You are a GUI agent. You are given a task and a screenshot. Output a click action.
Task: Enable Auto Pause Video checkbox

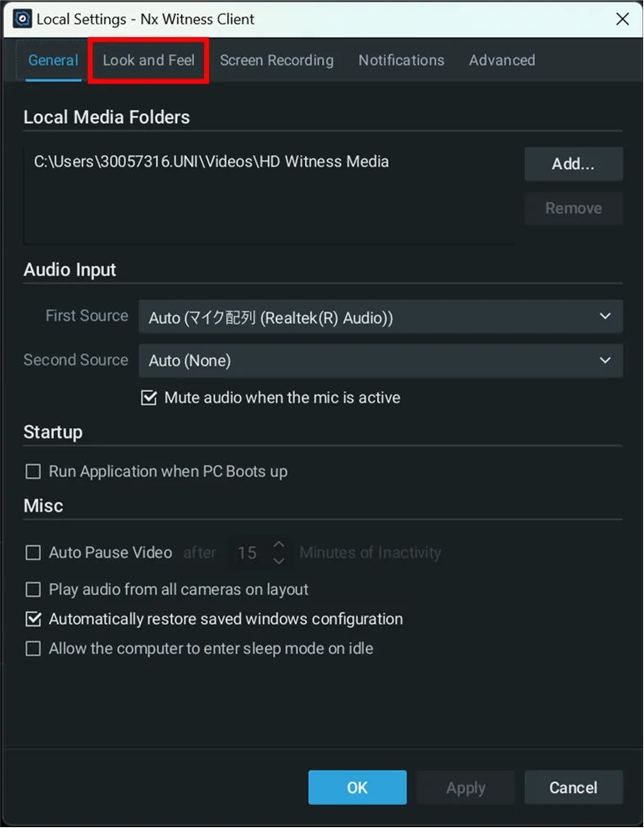34,553
